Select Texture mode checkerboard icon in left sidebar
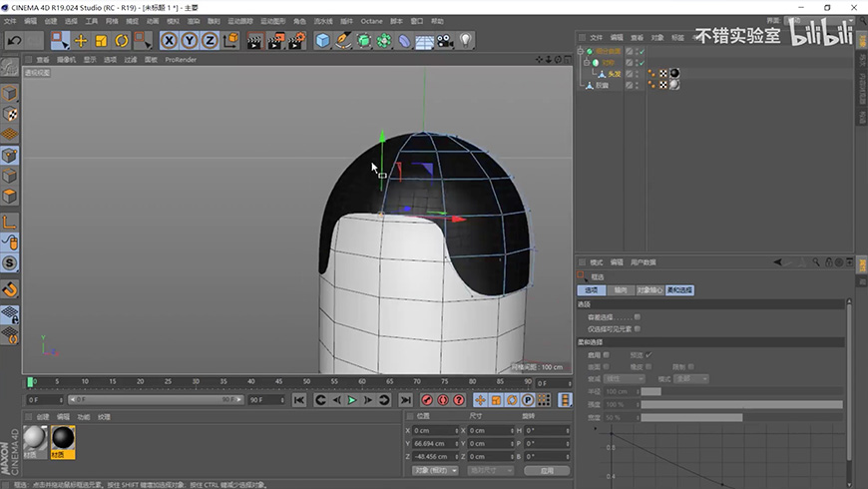 pyautogui.click(x=9, y=114)
